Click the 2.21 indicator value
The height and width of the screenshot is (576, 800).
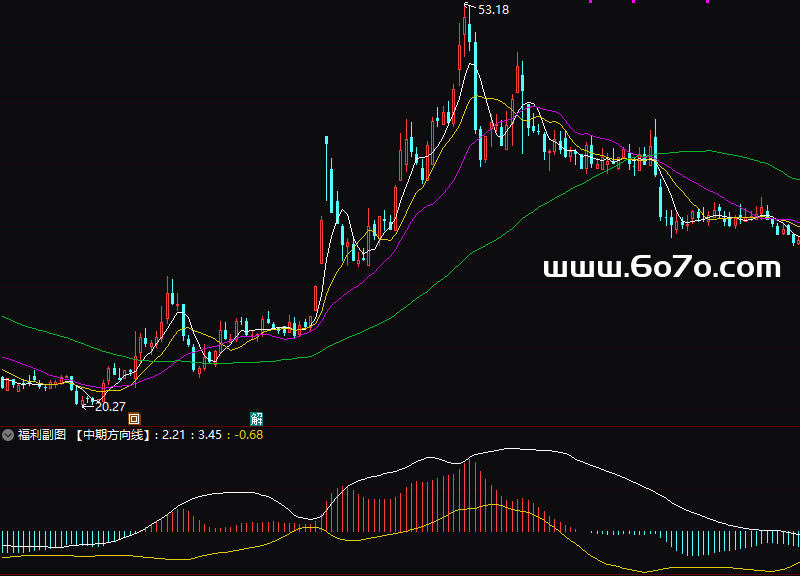point(173,435)
